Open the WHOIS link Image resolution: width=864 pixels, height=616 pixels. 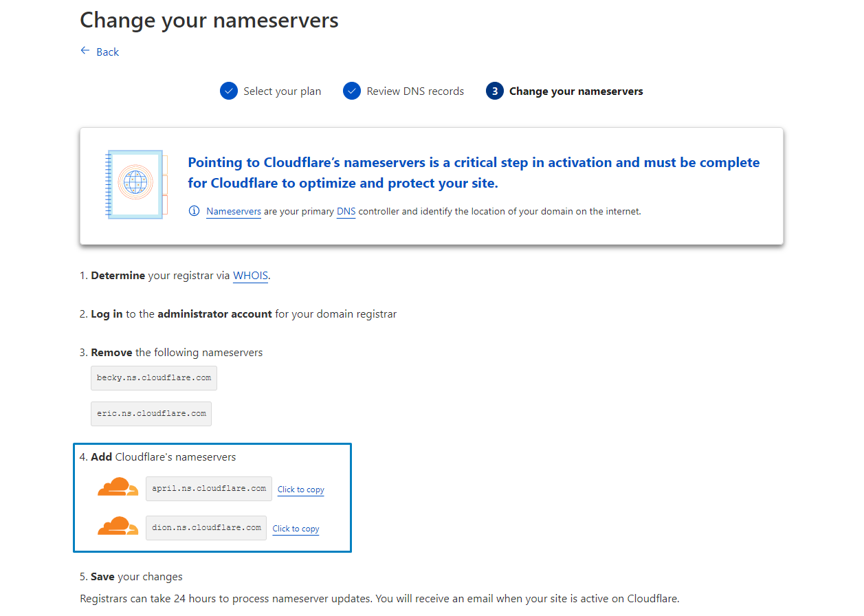coord(250,276)
